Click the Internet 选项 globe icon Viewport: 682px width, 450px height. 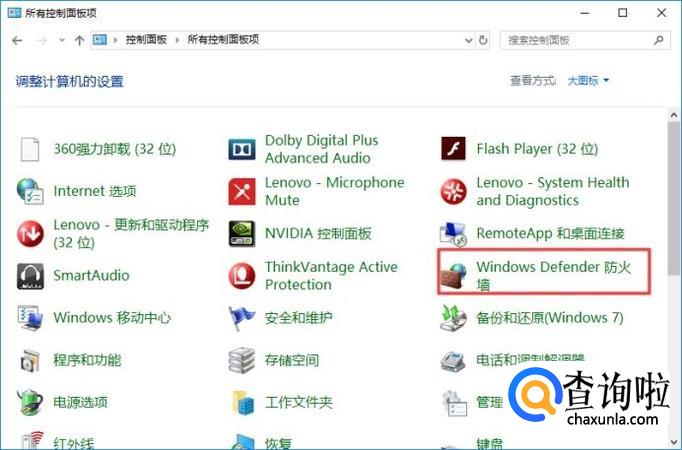(30, 191)
